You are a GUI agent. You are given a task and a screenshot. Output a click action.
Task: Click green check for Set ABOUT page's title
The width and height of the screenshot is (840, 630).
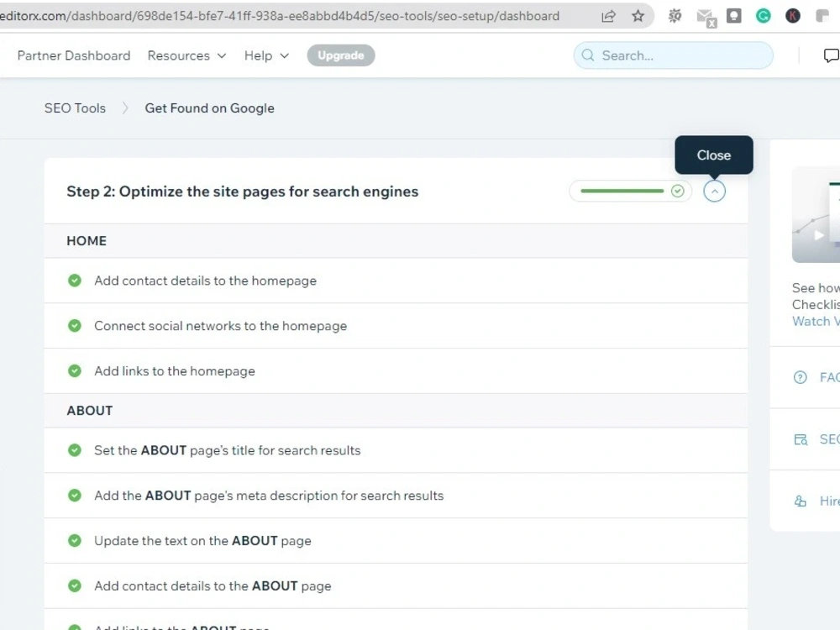coord(75,450)
